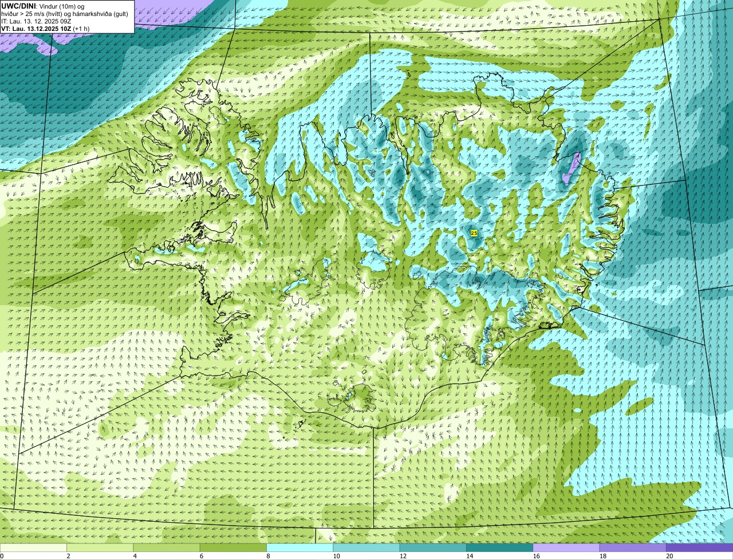
Task: Click the 'VT: Lau. 13.12.2025 10Z' valid time line
Action: point(45,29)
